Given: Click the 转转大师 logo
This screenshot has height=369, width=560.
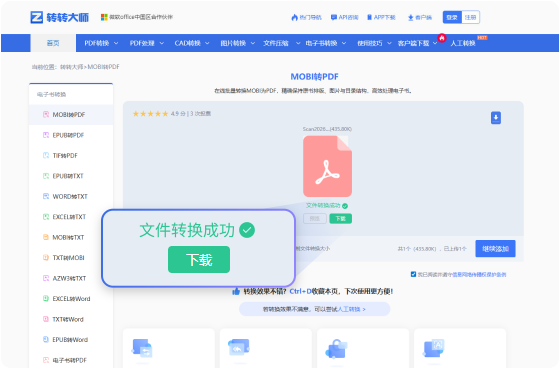Looking at the screenshot, I should (x=59, y=17).
